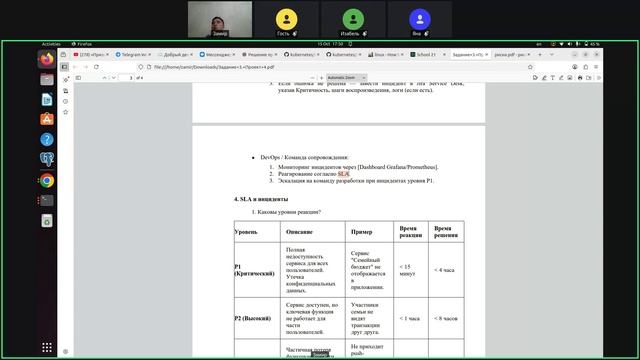Open the Help icon in the dock
The image size is (640, 360).
[47, 140]
